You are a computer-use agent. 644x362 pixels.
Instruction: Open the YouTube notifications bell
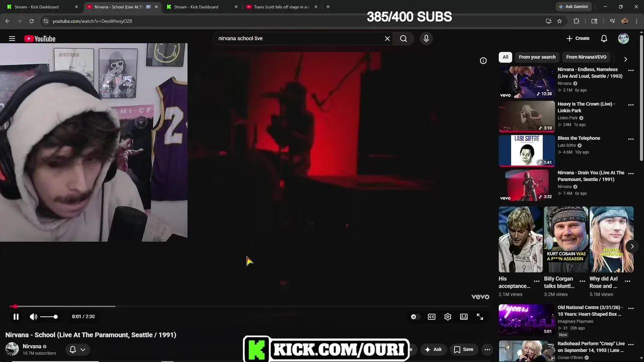(604, 38)
